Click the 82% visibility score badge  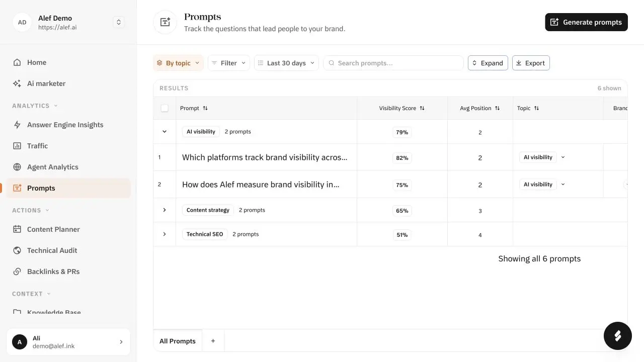(x=402, y=158)
